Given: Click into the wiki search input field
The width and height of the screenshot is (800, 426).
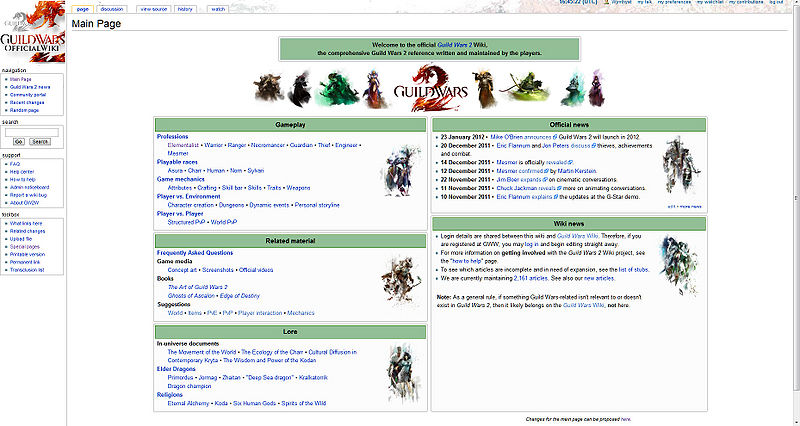Looking at the screenshot, I should [32, 133].
